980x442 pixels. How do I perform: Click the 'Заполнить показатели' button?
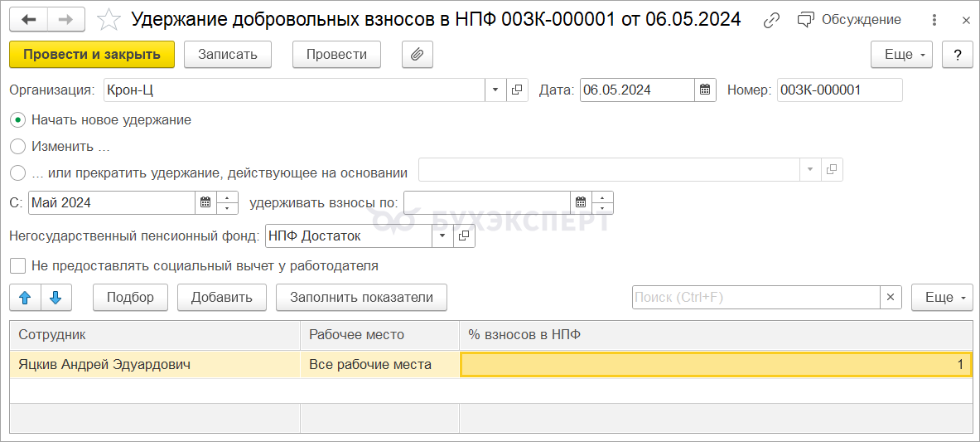(361, 297)
